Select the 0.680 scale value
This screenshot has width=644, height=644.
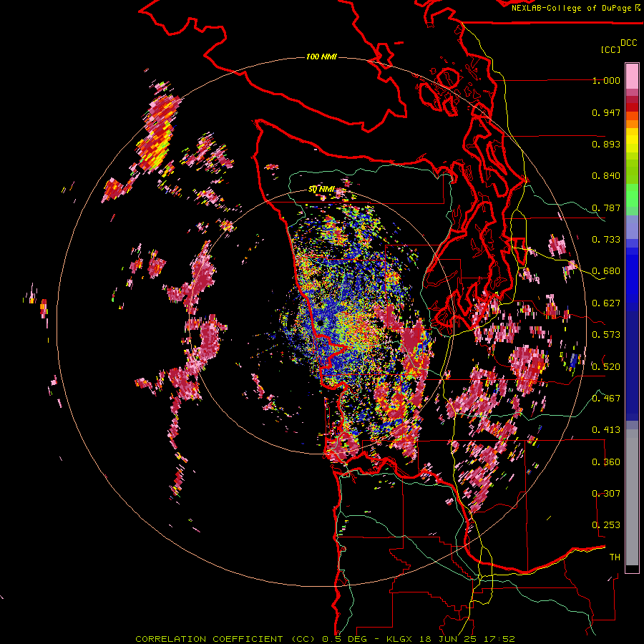606,271
